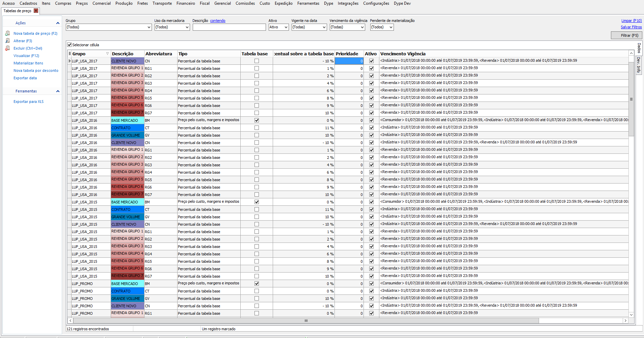Click the vertical scrollbar thumb of the grid
Image resolution: width=644 pixels, height=338 pixels.
pos(631,99)
